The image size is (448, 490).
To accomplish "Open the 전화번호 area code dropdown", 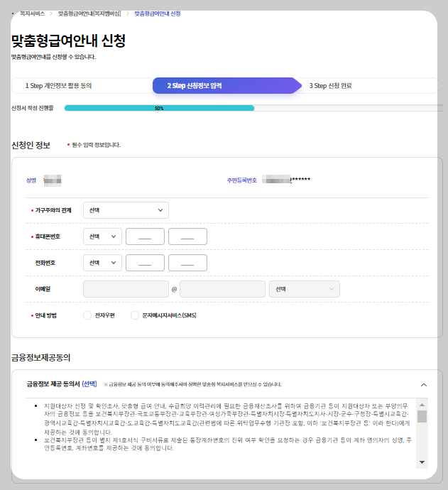I will [102, 263].
